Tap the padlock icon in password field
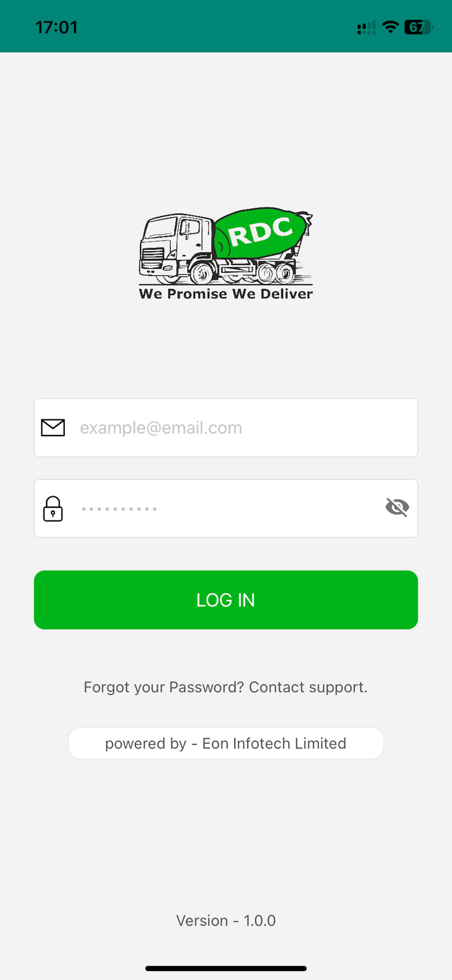 (x=53, y=509)
